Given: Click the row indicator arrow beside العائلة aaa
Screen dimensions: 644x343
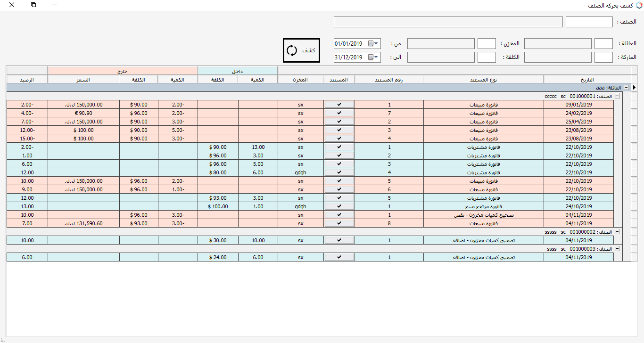Looking at the screenshot, I should coord(634,88).
